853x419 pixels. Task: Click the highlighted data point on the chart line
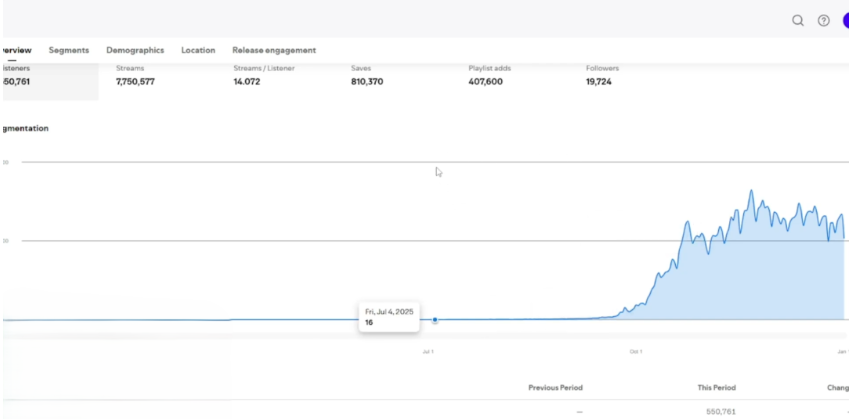point(435,320)
